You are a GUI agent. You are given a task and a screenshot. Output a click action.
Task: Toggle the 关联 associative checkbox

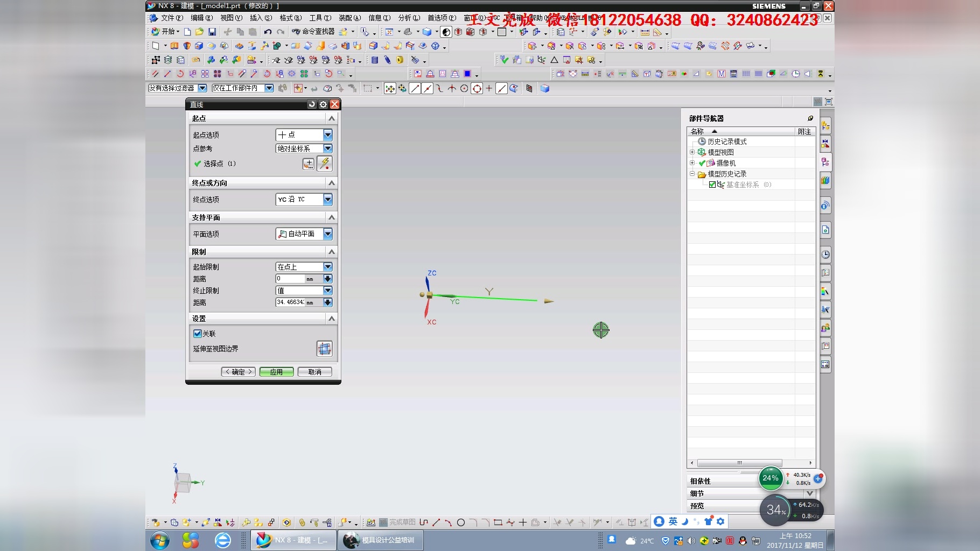coord(198,334)
